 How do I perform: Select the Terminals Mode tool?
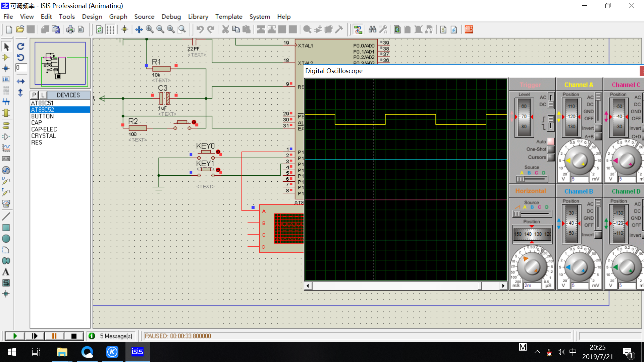(x=6, y=126)
